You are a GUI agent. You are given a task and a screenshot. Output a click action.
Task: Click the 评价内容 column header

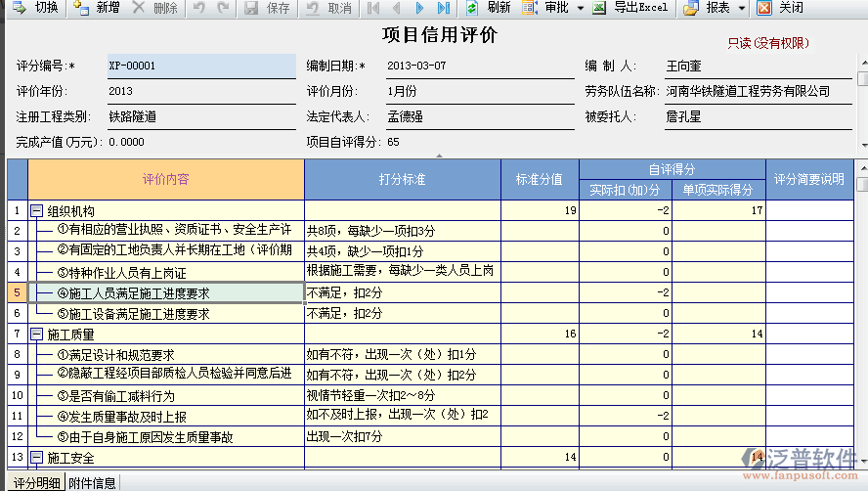(165, 179)
